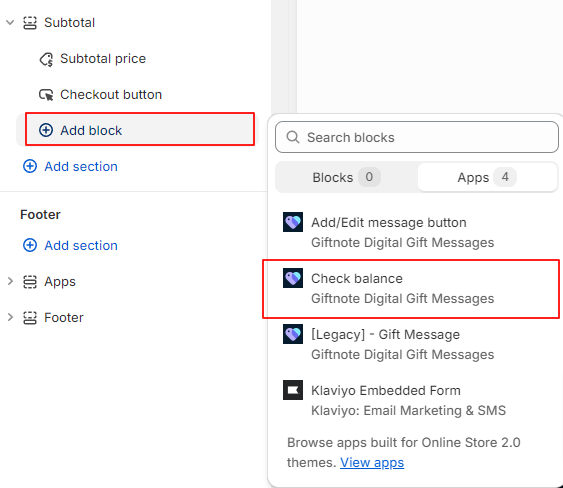The image size is (563, 488).
Task: Switch to the Apps tab
Action: pos(487,177)
